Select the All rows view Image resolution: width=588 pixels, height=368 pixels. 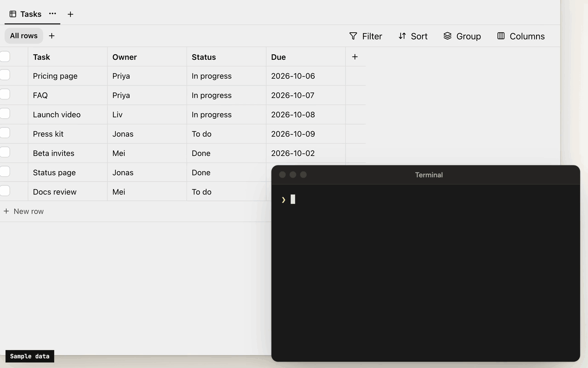click(24, 36)
